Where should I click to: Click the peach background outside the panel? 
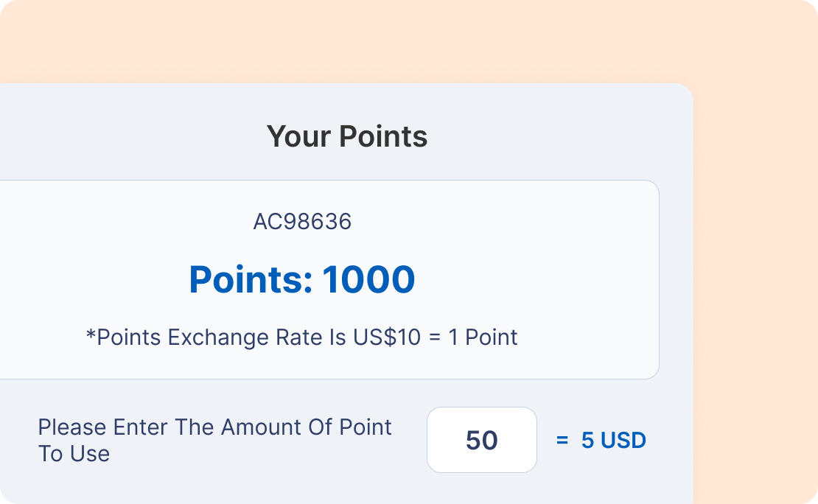(752, 221)
